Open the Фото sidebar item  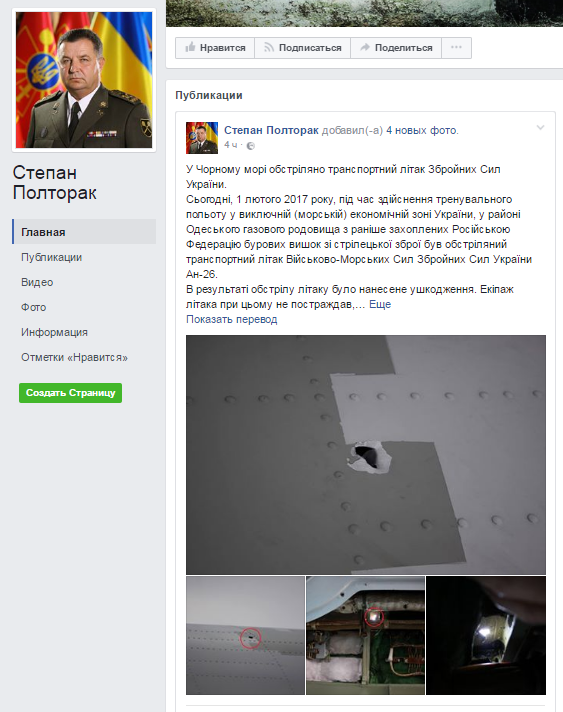(x=33, y=307)
